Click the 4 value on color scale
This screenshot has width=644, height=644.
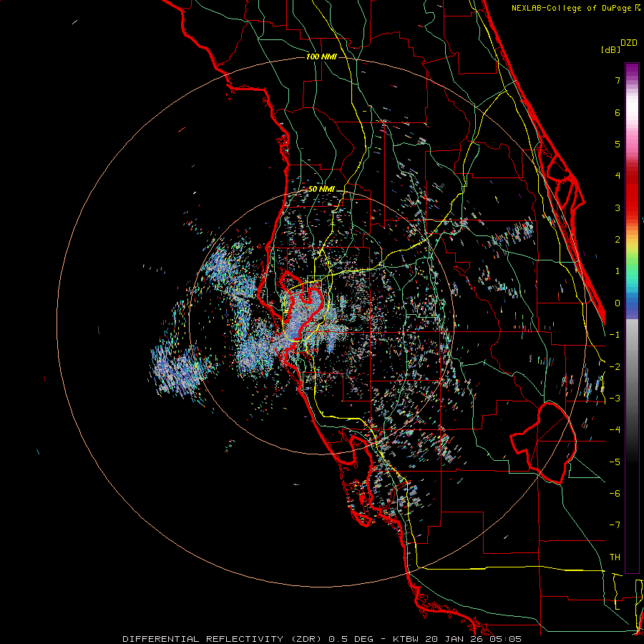(618, 176)
